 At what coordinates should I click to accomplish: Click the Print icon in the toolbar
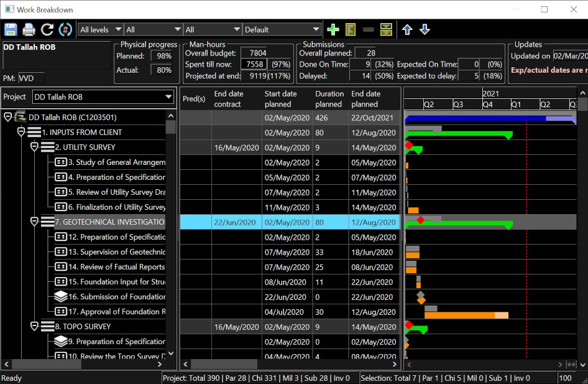pos(29,29)
